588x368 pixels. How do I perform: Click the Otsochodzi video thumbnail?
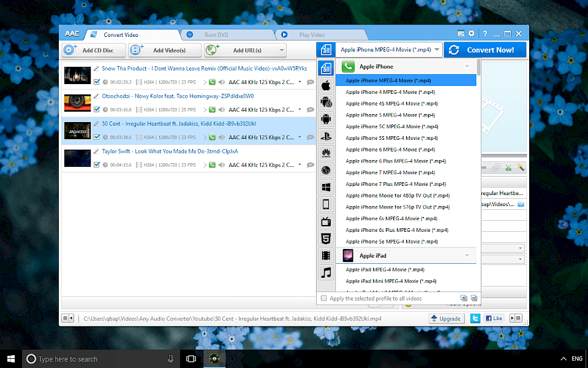point(77,103)
